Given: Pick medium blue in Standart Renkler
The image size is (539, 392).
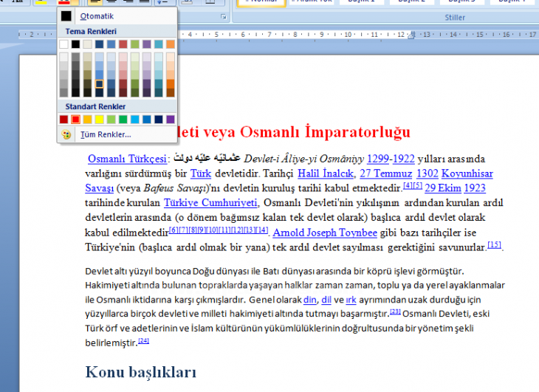Looking at the screenshot, I should (x=147, y=119).
